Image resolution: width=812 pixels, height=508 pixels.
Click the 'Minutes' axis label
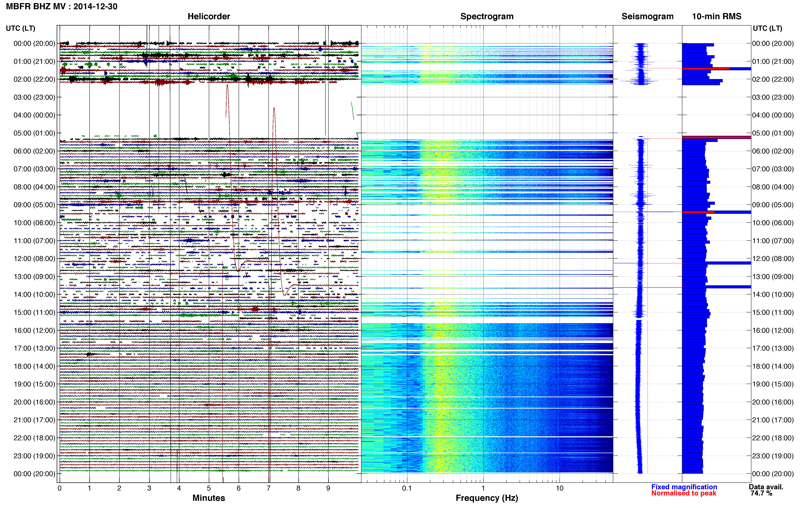208,498
